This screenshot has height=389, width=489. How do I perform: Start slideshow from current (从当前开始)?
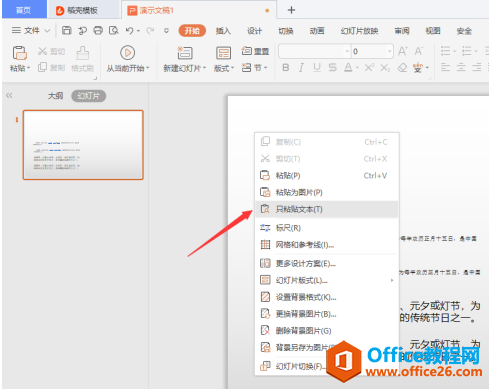[128, 59]
